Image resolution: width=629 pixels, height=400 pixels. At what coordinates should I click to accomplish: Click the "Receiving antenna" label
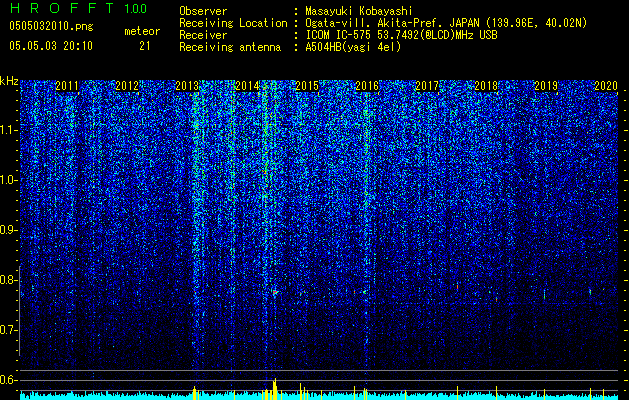click(x=230, y=47)
